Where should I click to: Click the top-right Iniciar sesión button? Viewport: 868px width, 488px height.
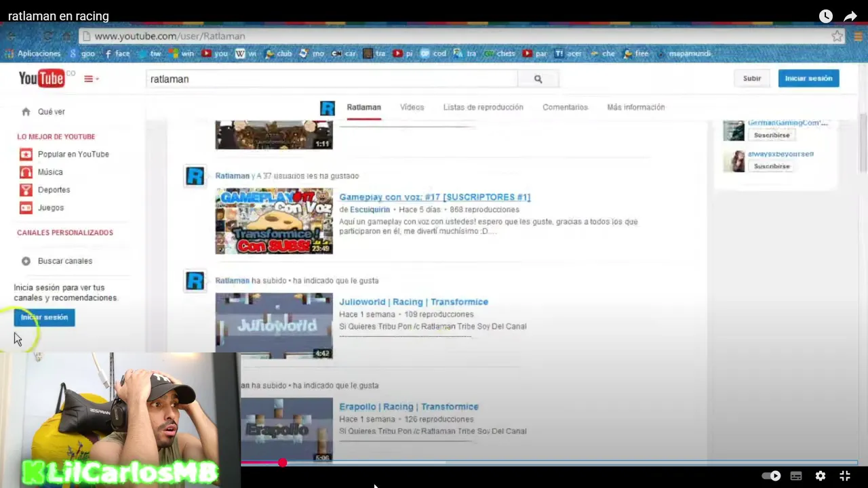[808, 79]
